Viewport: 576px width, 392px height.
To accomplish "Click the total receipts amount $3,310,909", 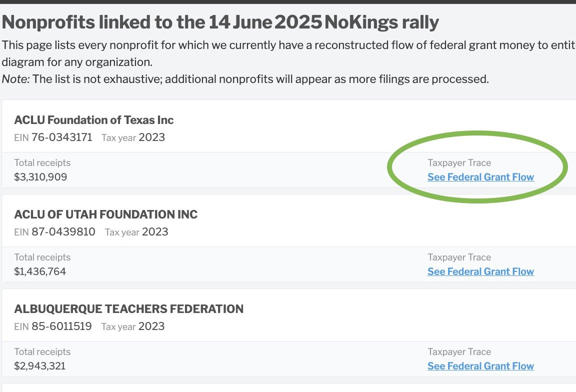I will click(x=40, y=177).
